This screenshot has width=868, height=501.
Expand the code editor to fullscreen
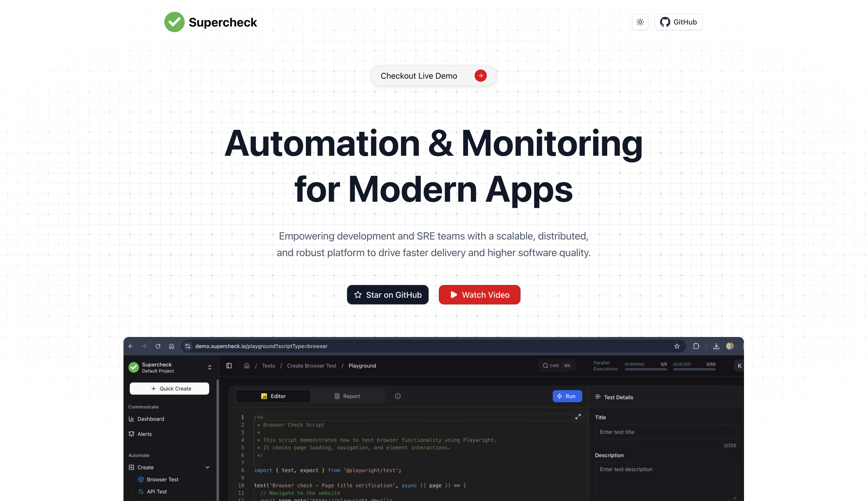coord(578,417)
